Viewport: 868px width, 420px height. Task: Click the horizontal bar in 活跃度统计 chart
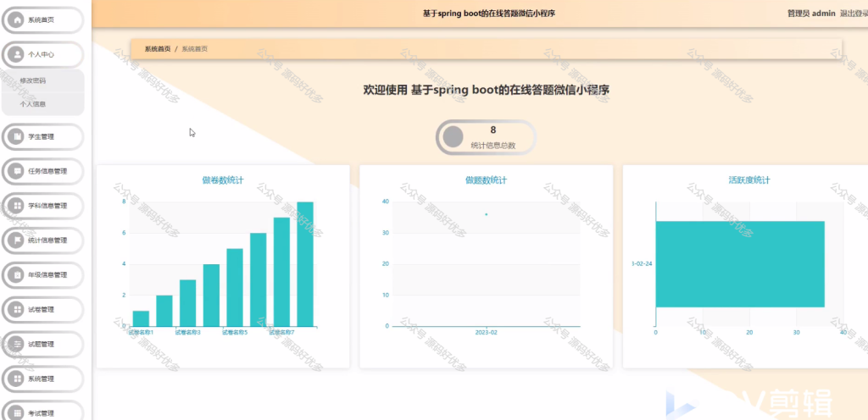(x=740, y=264)
